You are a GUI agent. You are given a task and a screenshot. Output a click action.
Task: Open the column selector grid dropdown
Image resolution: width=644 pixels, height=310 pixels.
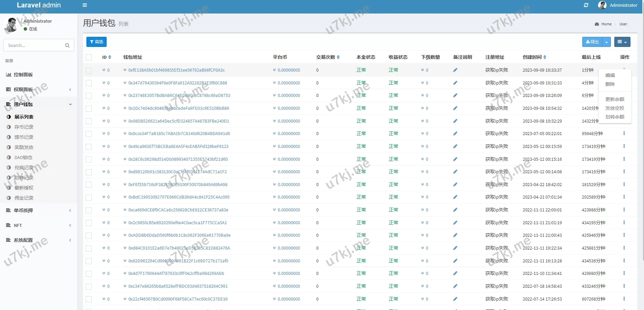click(x=622, y=42)
